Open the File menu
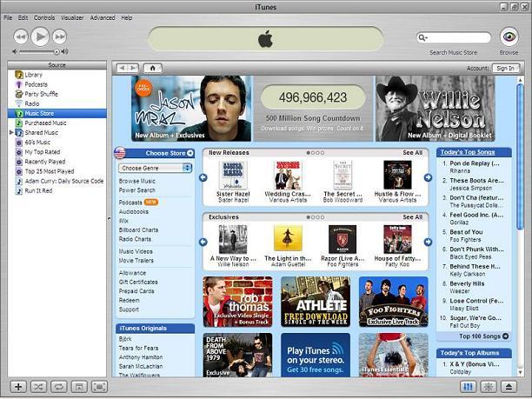The height and width of the screenshot is (399, 532). 8,17
